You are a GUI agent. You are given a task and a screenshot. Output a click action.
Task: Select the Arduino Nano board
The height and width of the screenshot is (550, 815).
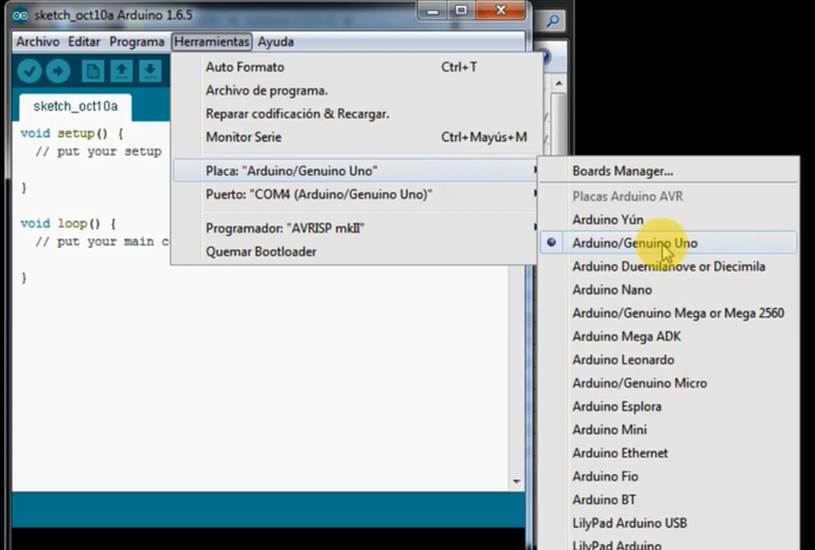668,290
